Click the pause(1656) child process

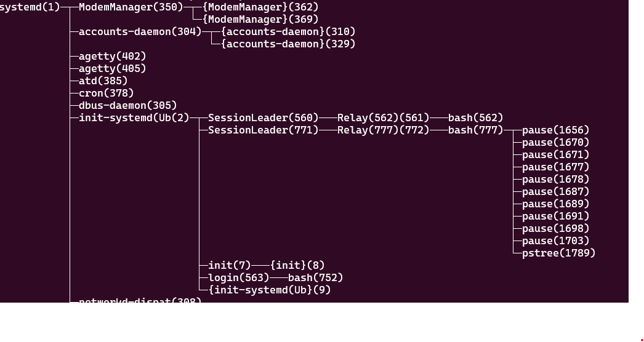(x=555, y=130)
